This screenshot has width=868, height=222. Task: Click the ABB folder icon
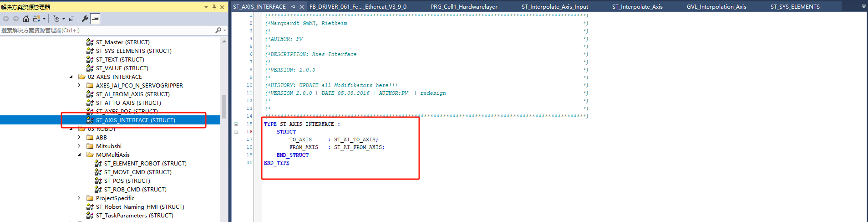tap(90, 137)
